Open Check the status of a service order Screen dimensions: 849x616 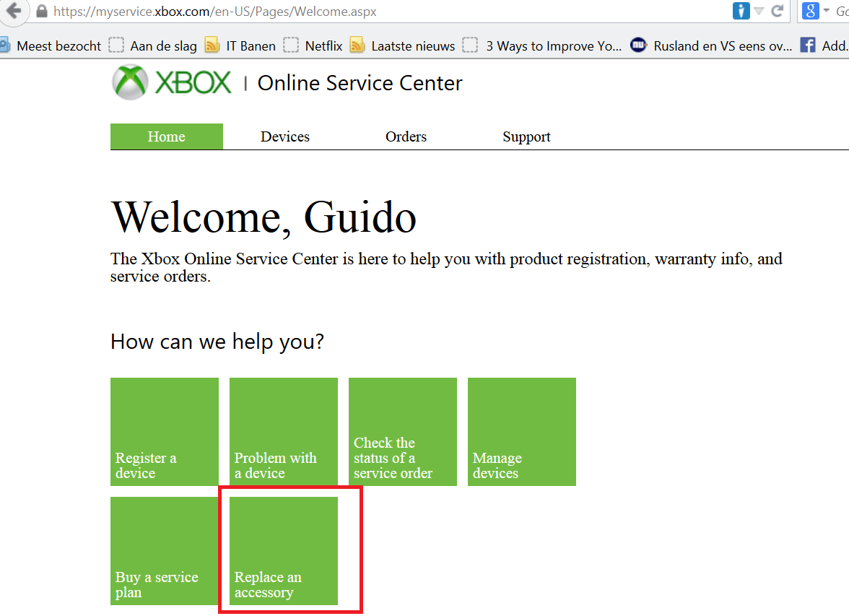(x=403, y=432)
